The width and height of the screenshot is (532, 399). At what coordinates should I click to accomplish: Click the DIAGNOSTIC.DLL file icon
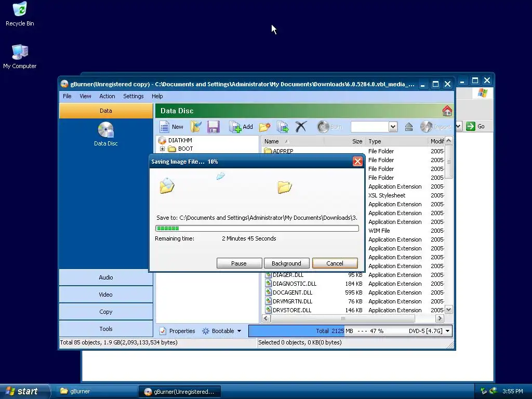pyautogui.click(x=269, y=283)
